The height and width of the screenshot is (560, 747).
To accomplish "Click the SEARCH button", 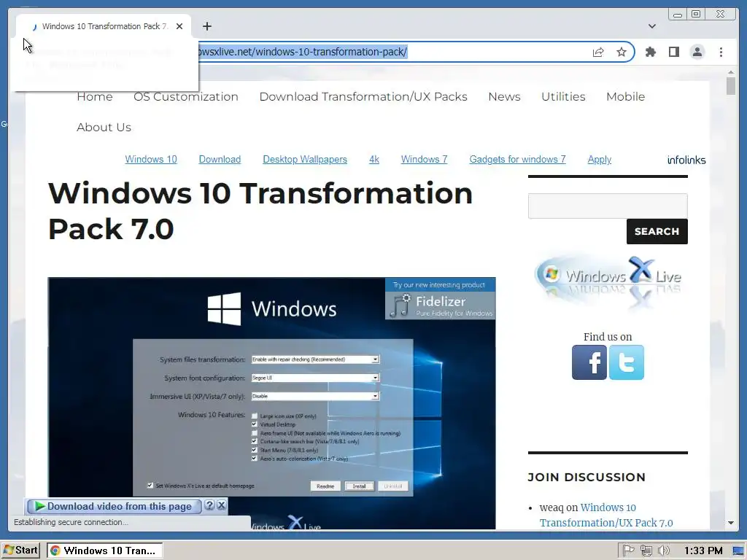I will (657, 231).
